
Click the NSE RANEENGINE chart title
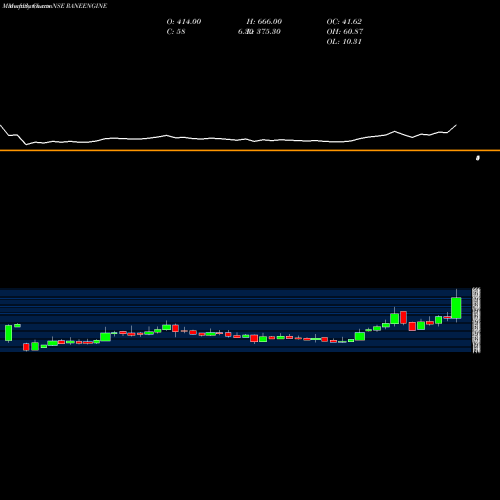80,6
